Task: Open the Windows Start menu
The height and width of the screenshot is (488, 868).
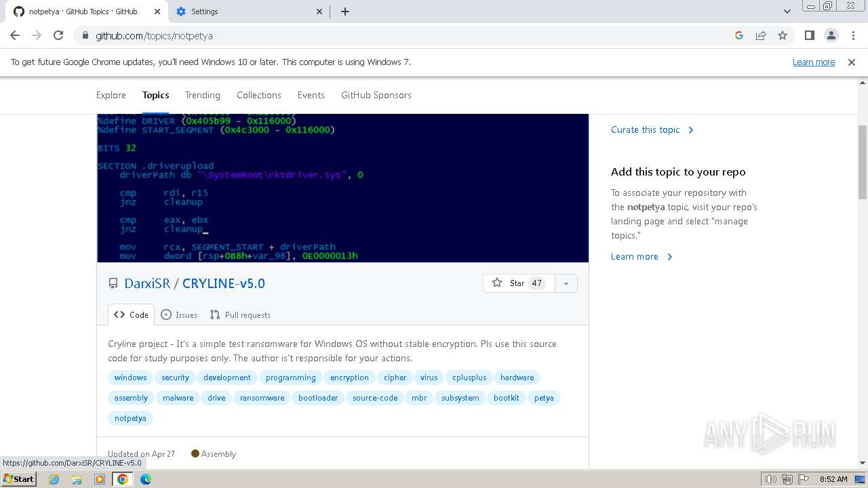Action: (x=19, y=479)
